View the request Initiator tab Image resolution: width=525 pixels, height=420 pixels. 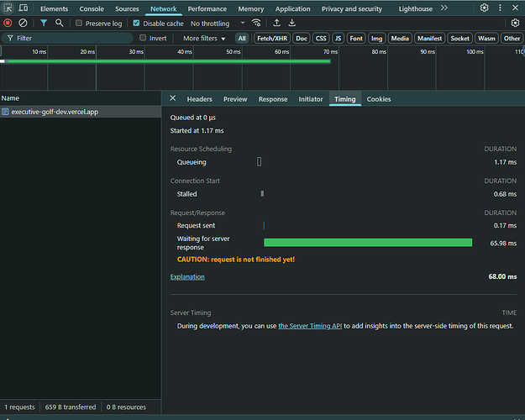pyautogui.click(x=311, y=99)
